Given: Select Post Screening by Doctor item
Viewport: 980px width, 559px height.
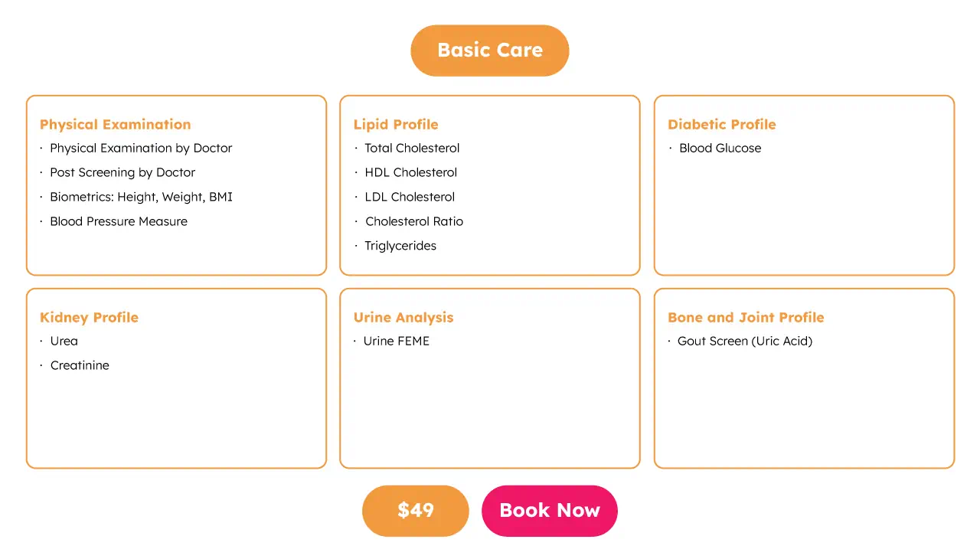Looking at the screenshot, I should [x=122, y=173].
